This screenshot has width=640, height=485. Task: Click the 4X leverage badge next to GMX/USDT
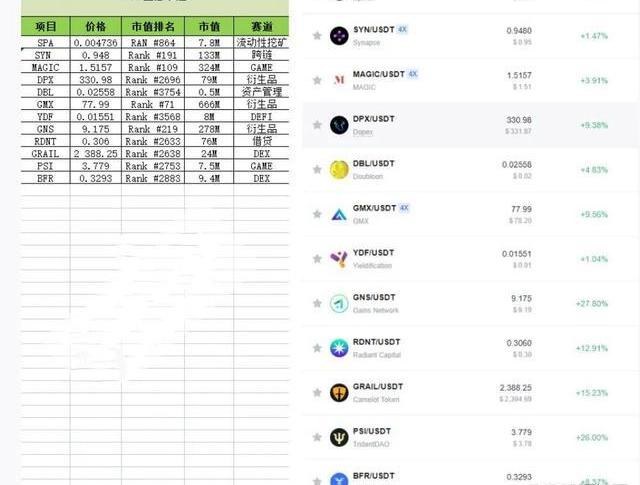pos(404,208)
